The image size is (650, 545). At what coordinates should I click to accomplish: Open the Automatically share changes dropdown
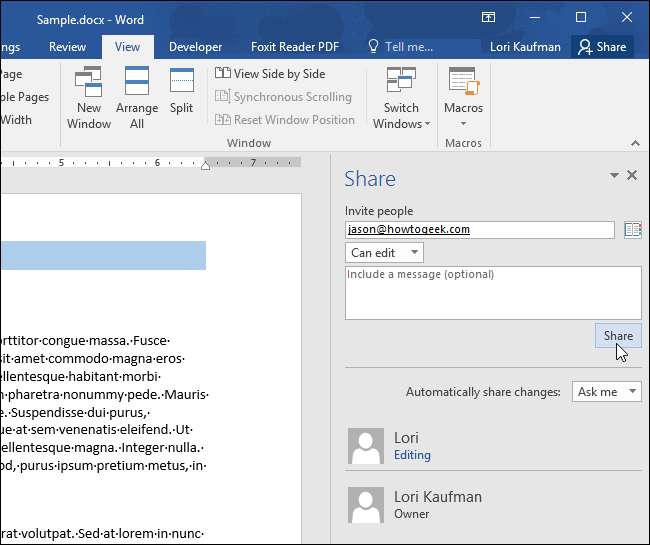tap(606, 392)
